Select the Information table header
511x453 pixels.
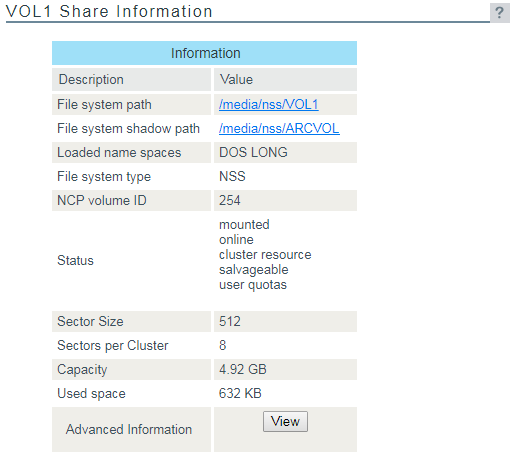click(x=204, y=53)
